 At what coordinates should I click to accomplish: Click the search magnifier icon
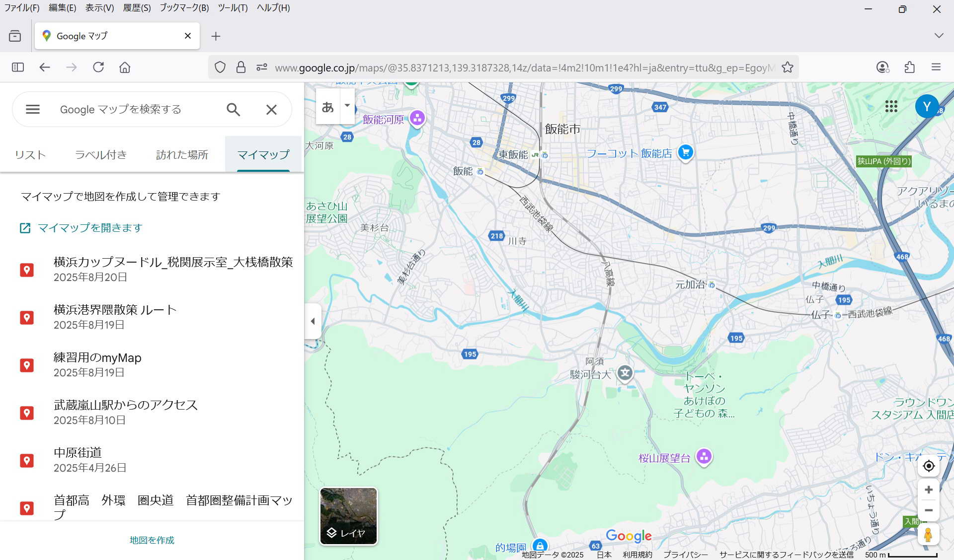(x=233, y=109)
